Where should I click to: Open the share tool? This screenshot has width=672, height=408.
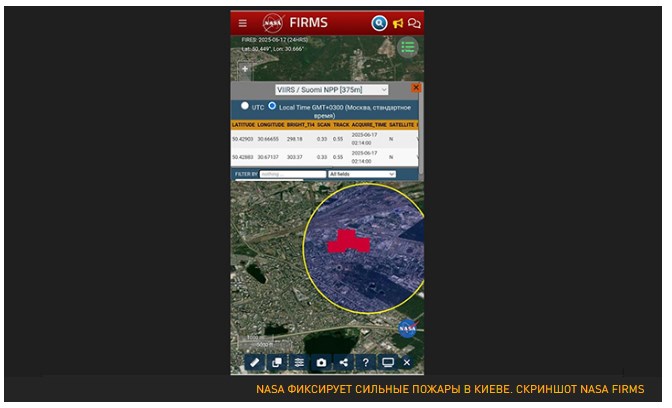point(344,363)
